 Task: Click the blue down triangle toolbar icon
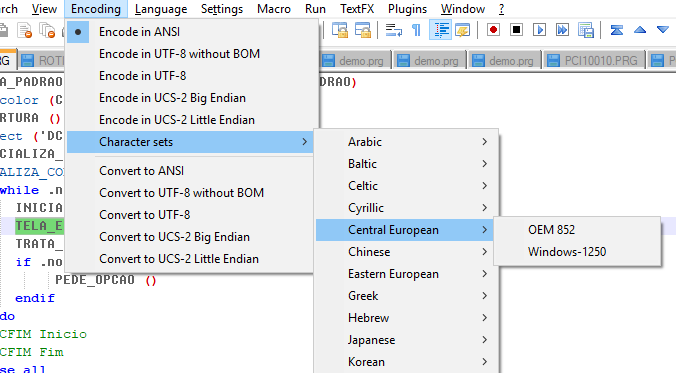663,30
